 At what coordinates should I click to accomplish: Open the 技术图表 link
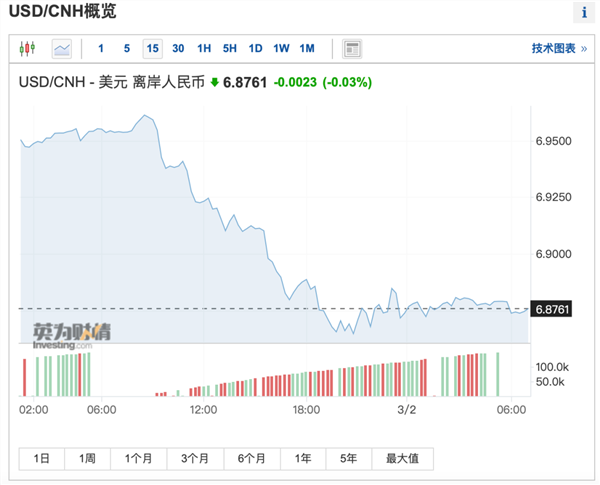(x=557, y=48)
